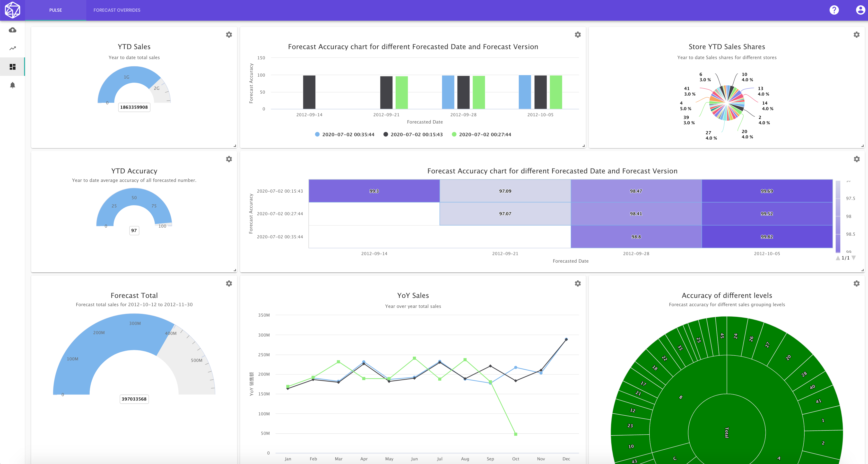Switch to Forecast Overrides tab
This screenshot has width=868, height=464.
coord(117,10)
